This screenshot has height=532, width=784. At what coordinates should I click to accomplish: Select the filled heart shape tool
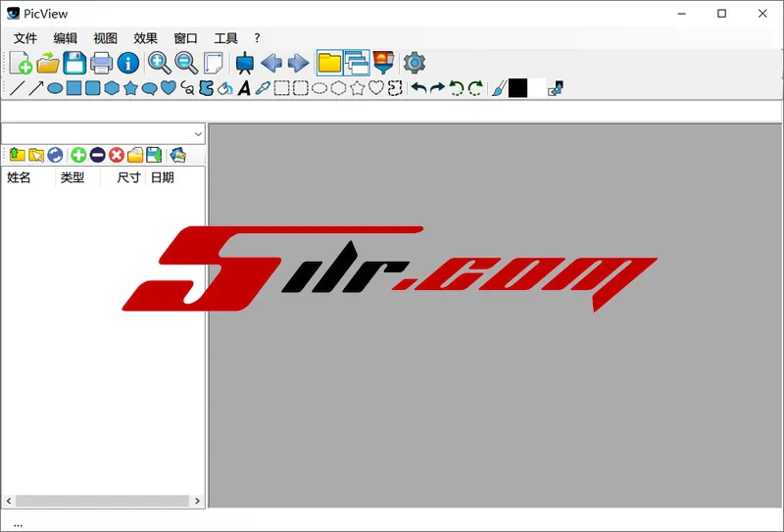[x=169, y=88]
